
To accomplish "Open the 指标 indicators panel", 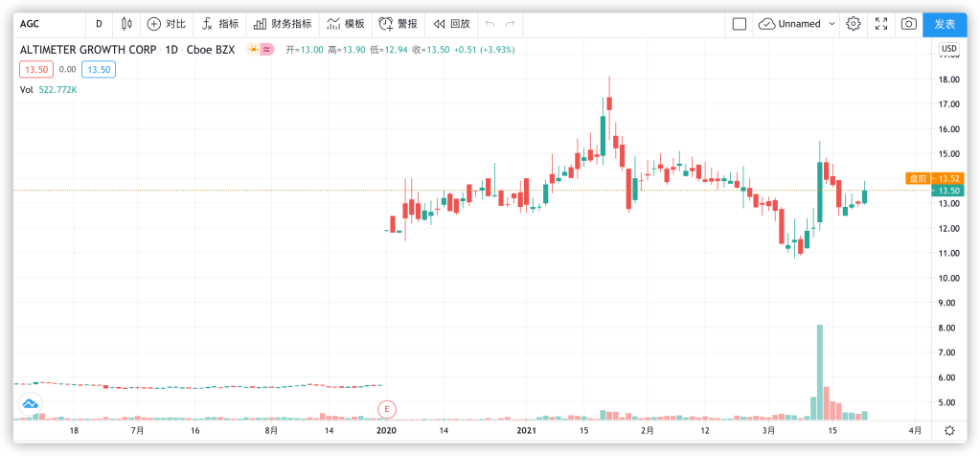I will click(x=219, y=23).
